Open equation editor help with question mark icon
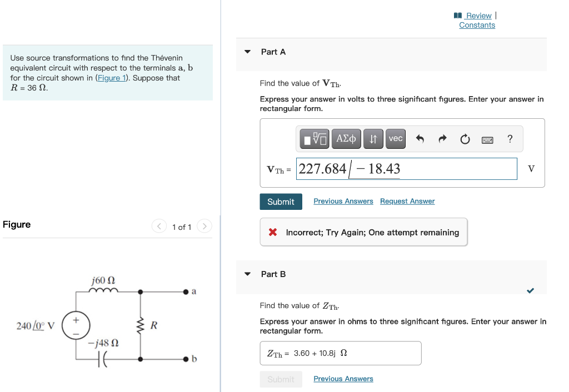Screen dimensions: 569x392 510,139
